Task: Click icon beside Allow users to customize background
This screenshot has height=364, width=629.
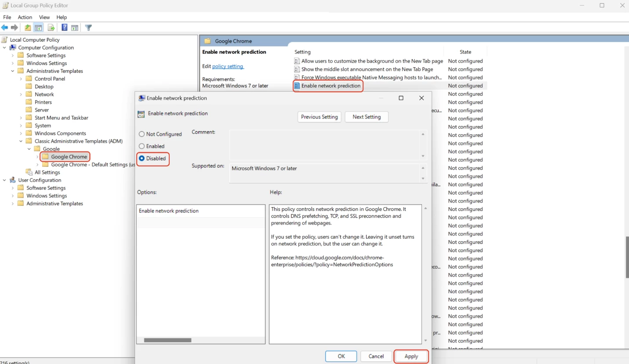Action: 297,61
